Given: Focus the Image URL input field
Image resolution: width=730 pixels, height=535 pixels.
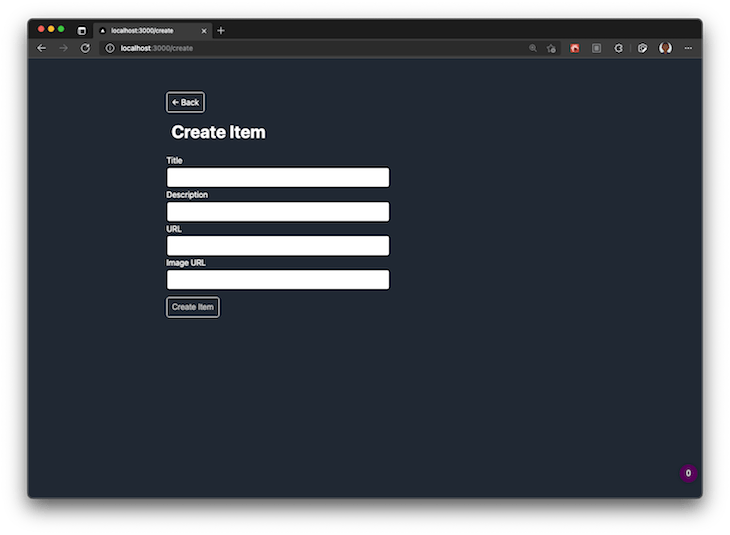Looking at the screenshot, I should tap(277, 280).
